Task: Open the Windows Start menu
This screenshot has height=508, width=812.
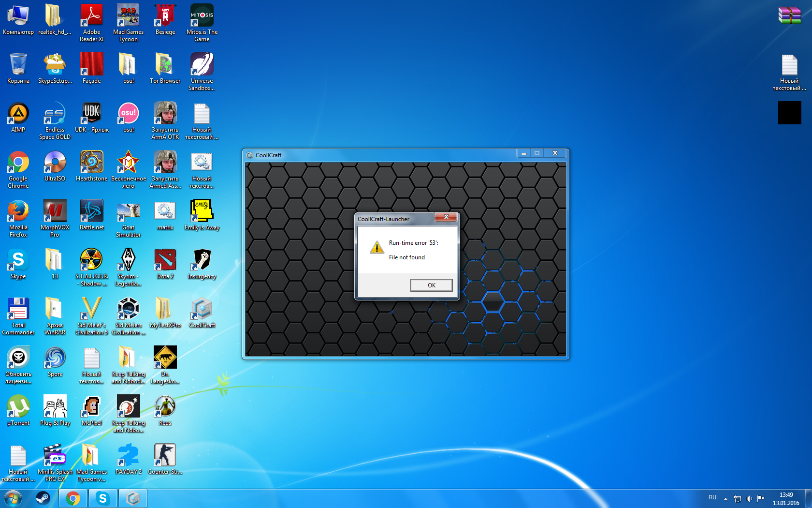Action: coord(13,498)
